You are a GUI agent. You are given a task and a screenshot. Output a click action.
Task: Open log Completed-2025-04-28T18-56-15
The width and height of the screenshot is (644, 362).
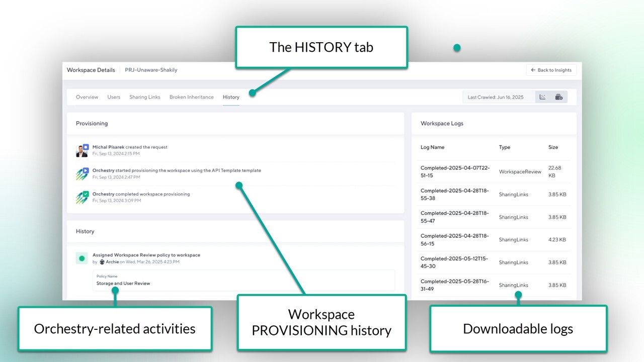click(455, 240)
